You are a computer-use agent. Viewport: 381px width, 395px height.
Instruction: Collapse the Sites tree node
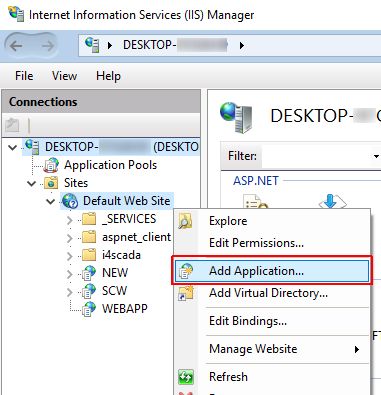(32, 183)
